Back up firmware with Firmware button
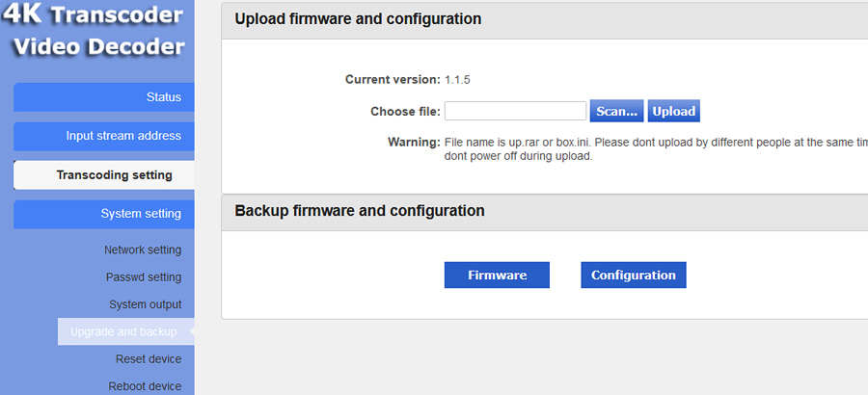868x395 pixels. tap(497, 275)
